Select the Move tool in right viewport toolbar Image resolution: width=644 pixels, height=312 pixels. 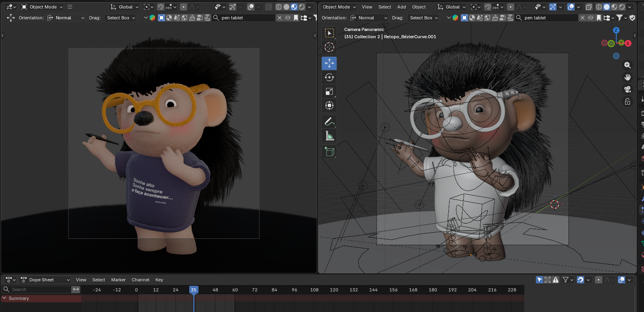[x=329, y=63]
